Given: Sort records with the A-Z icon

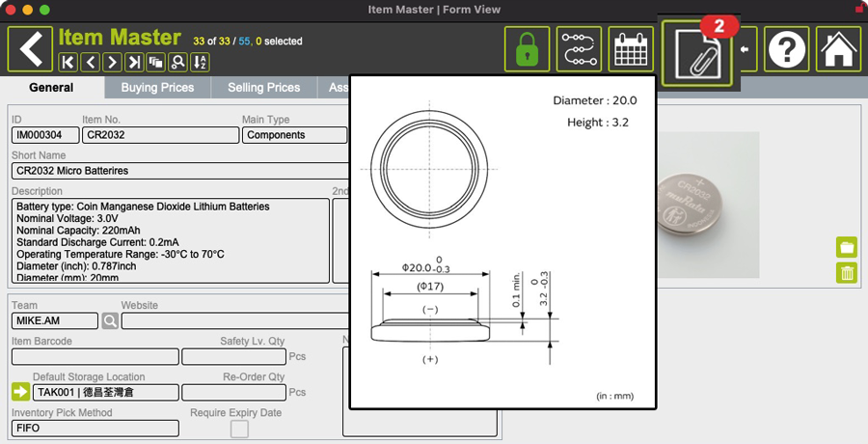Looking at the screenshot, I should (x=200, y=63).
